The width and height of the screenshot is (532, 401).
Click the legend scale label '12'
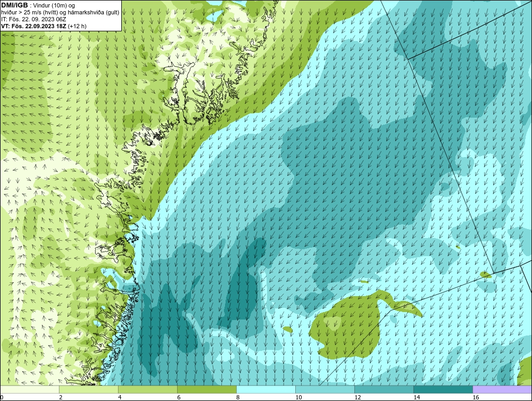(358, 397)
